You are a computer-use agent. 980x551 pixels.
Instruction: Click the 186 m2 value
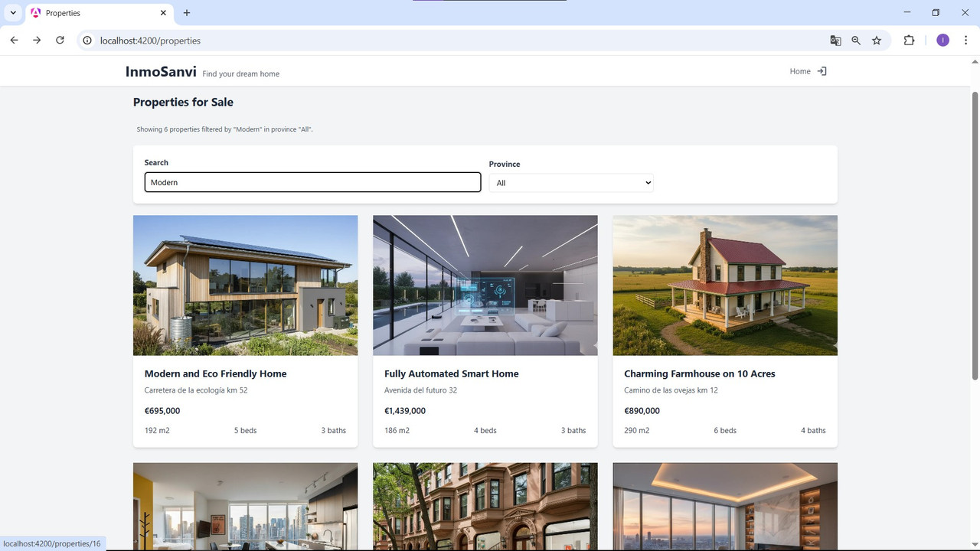click(397, 430)
